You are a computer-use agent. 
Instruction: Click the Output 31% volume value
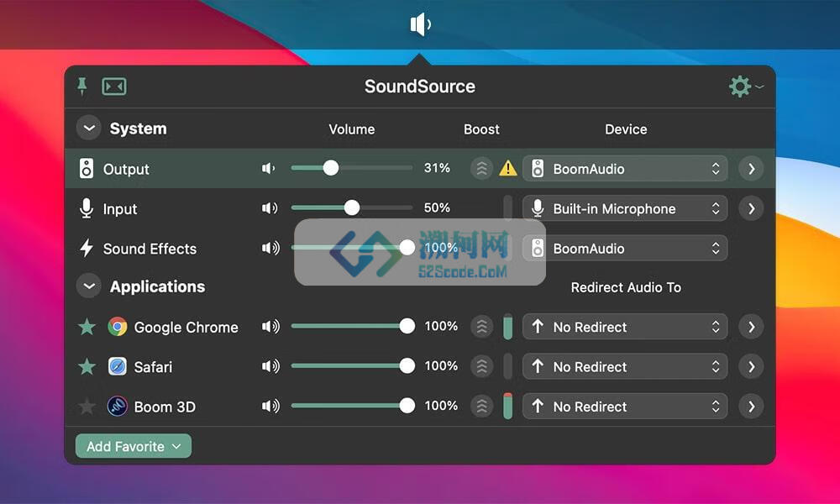[437, 168]
